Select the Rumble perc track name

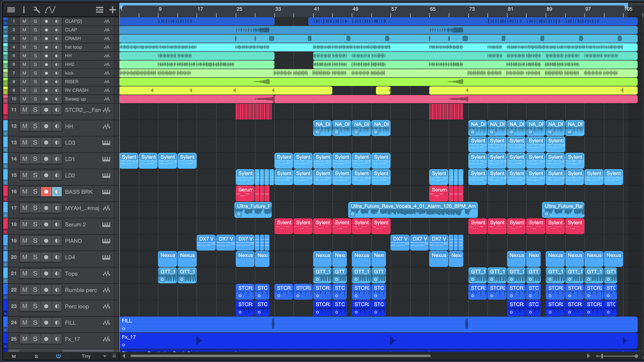pos(81,290)
